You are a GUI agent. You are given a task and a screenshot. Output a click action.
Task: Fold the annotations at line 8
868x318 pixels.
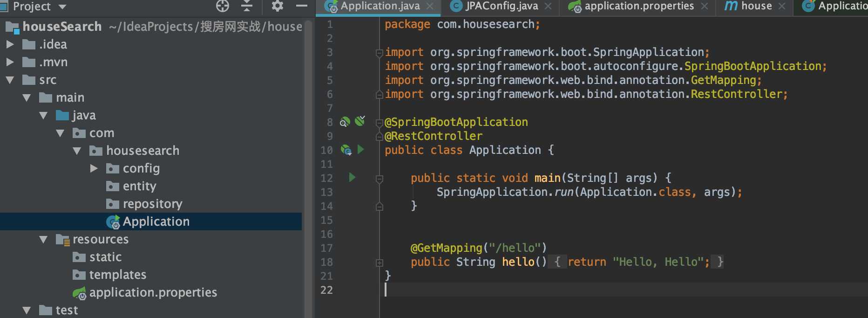tap(380, 123)
